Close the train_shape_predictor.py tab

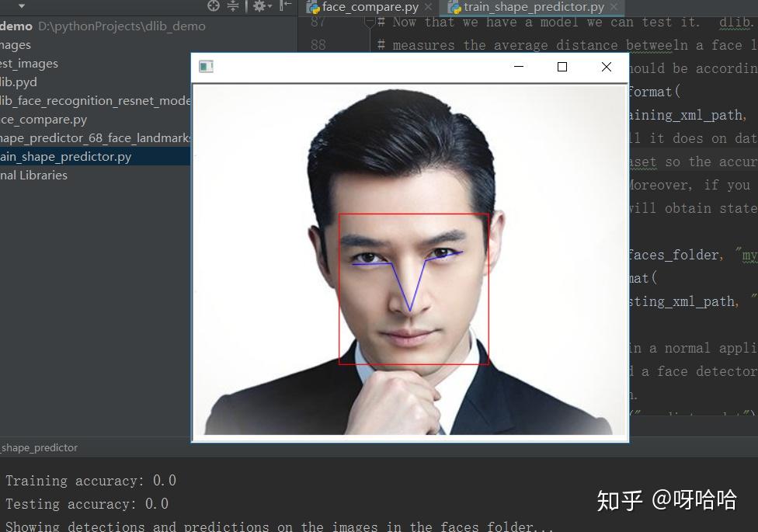click(614, 7)
